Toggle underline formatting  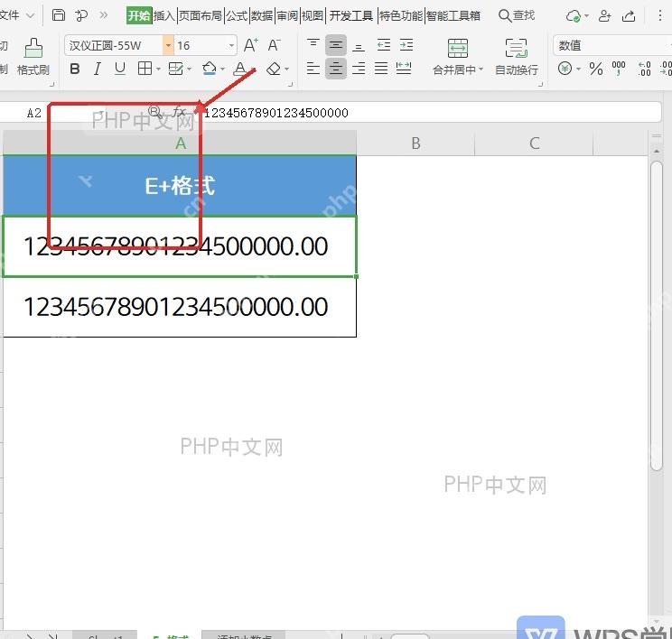[120, 69]
